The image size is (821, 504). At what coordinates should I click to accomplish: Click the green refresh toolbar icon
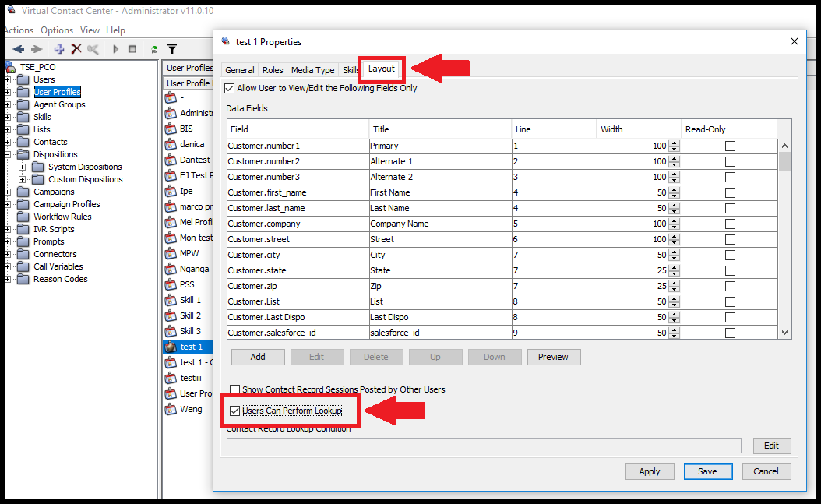click(154, 49)
